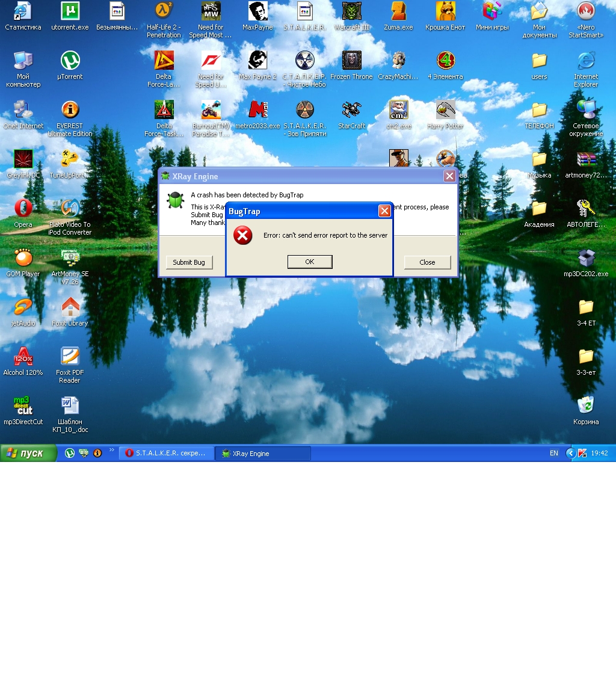The width and height of the screenshot is (616, 693).
Task: Select the Foxit PDF Reader icon
Action: (x=70, y=365)
